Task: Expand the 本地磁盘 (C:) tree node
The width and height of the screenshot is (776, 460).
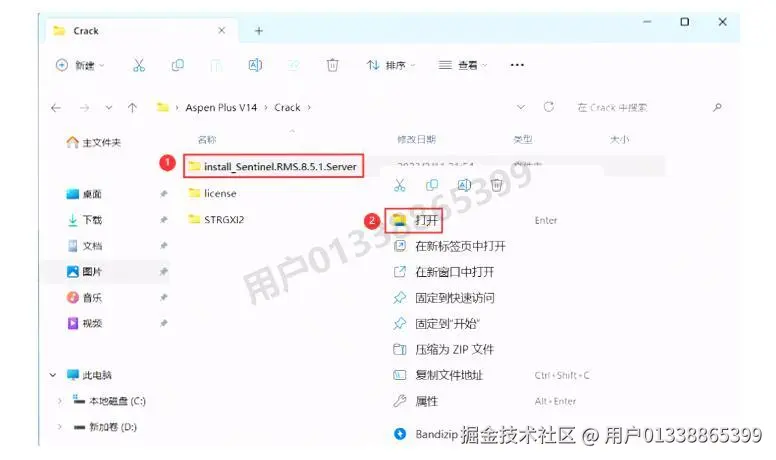Action: point(59,401)
